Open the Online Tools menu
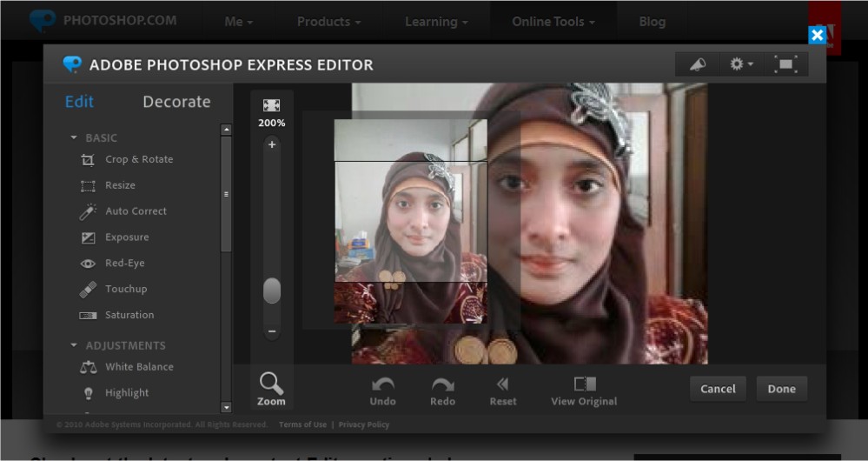Image resolution: width=868 pixels, height=461 pixels. tap(553, 21)
